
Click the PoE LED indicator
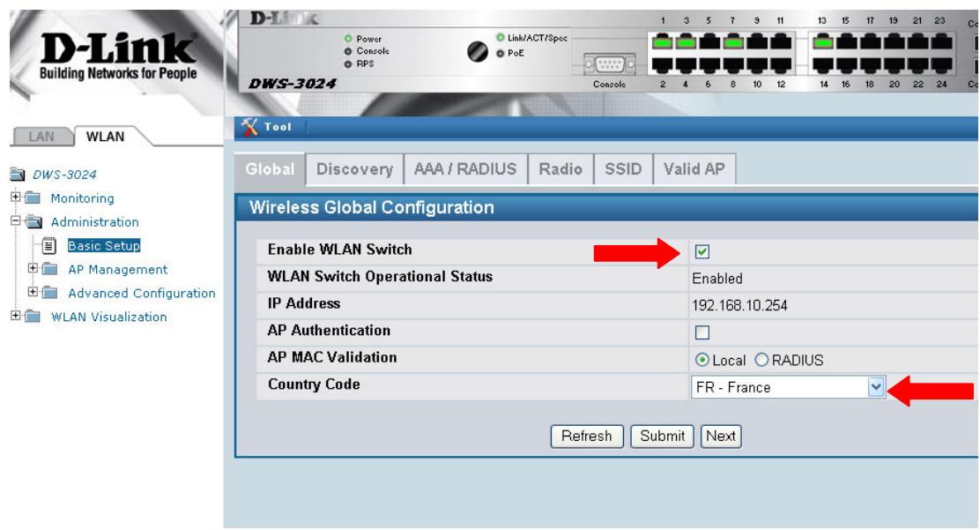click(500, 53)
